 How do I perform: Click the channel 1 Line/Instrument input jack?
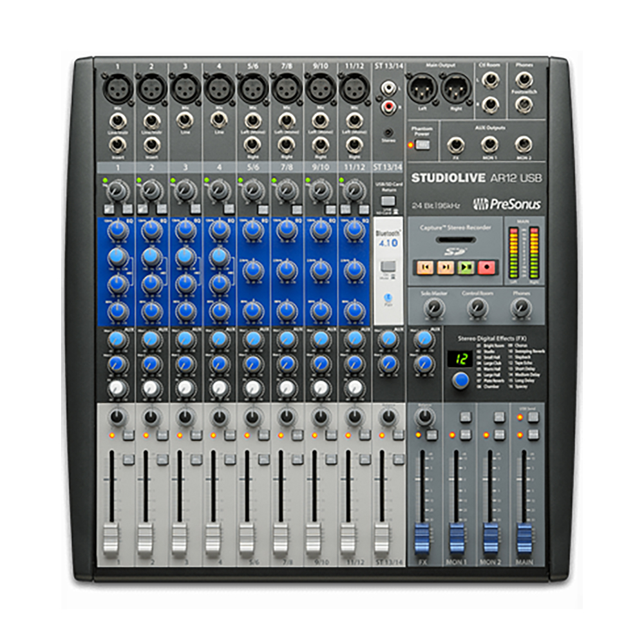click(118, 121)
